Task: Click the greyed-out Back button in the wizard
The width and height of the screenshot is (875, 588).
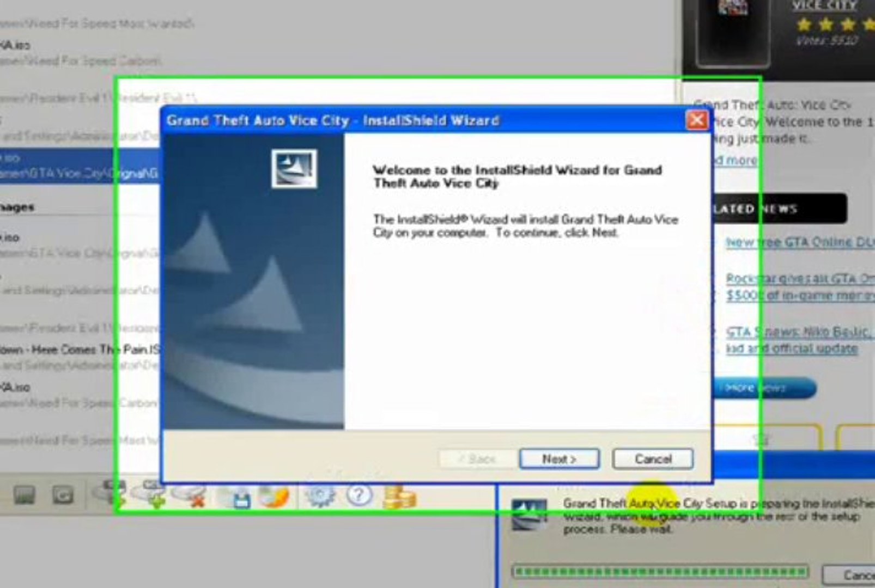Action: [477, 459]
